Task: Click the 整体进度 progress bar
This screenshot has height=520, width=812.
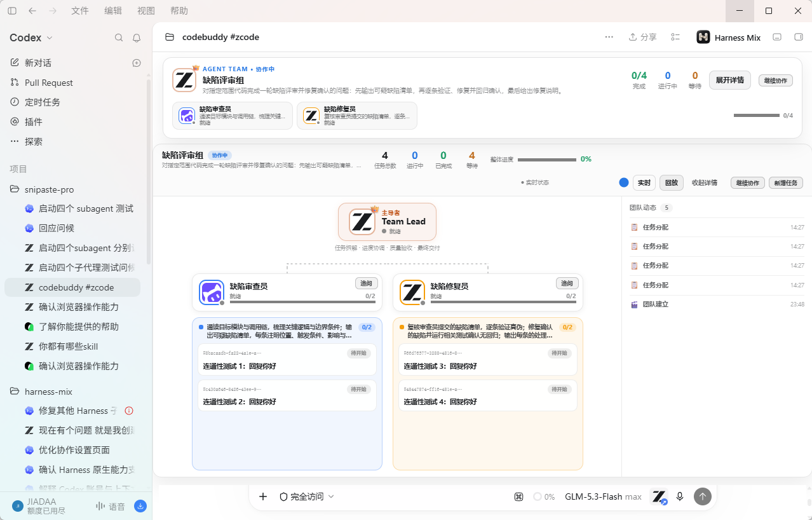Action: pos(547,160)
